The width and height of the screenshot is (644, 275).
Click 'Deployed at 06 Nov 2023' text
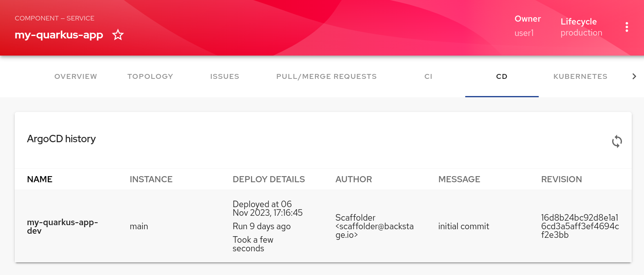pos(268,208)
